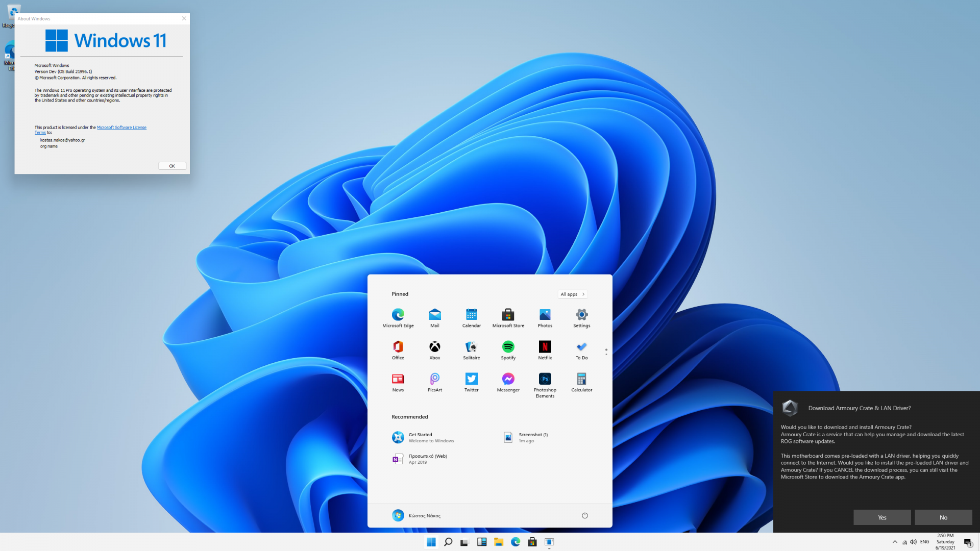Open Microsoft Store from pinned apps
Screen dimensions: 980x551
508,318
